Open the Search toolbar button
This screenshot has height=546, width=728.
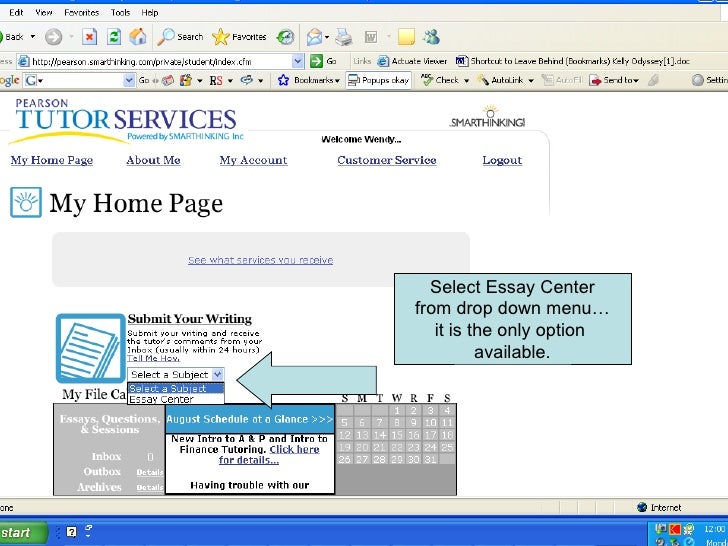(x=180, y=37)
